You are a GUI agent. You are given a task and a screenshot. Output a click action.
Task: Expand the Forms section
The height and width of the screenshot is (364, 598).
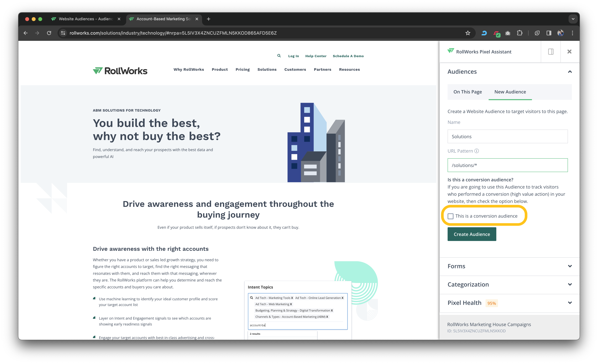[x=570, y=266]
